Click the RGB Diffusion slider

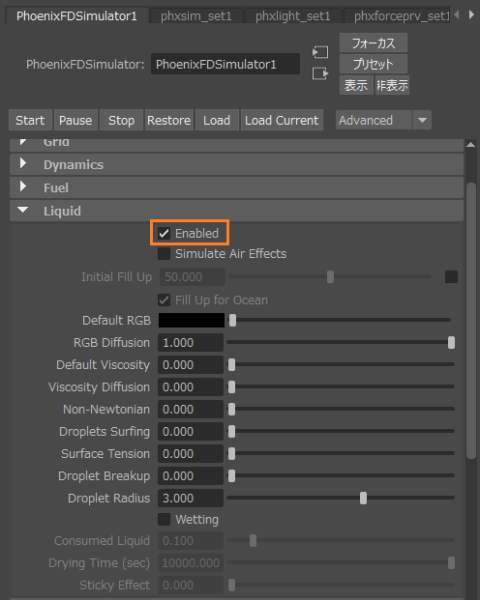click(341, 342)
